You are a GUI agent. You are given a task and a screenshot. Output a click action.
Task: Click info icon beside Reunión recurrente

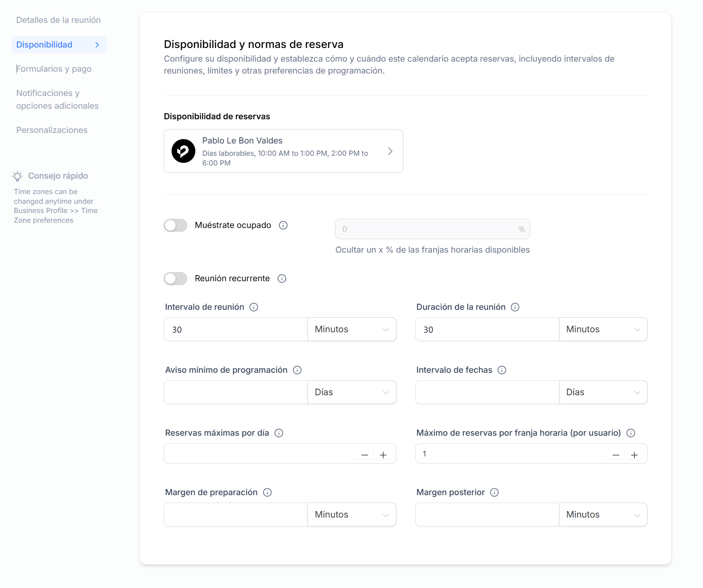(x=282, y=279)
